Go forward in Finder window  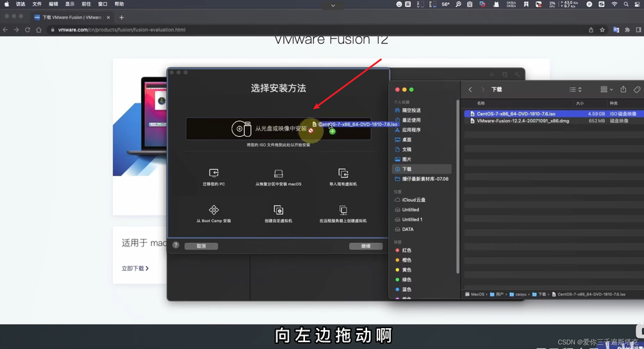click(x=483, y=89)
